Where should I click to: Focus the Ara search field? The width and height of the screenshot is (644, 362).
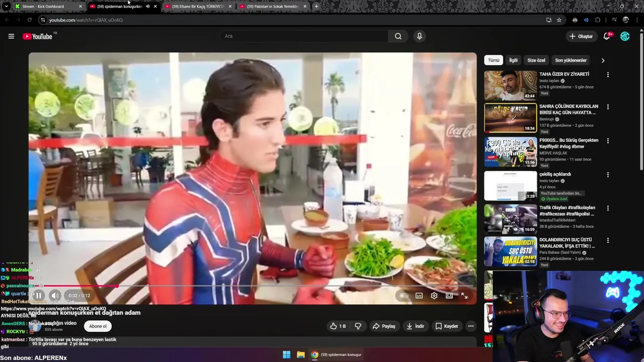304,36
